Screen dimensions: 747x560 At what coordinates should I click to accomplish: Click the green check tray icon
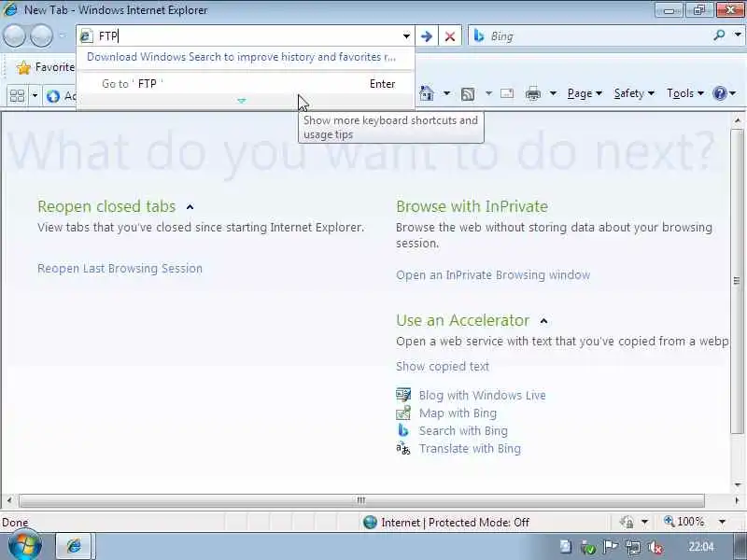pyautogui.click(x=588, y=548)
